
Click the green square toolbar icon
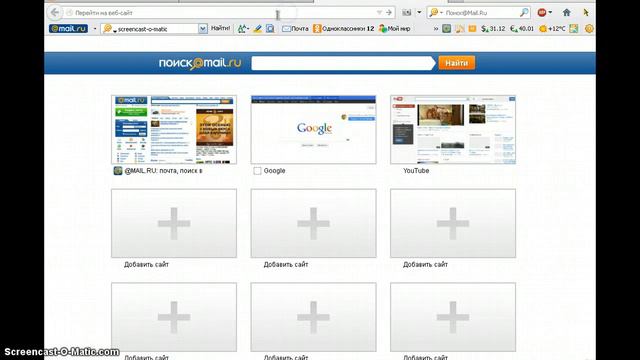[x=447, y=29]
